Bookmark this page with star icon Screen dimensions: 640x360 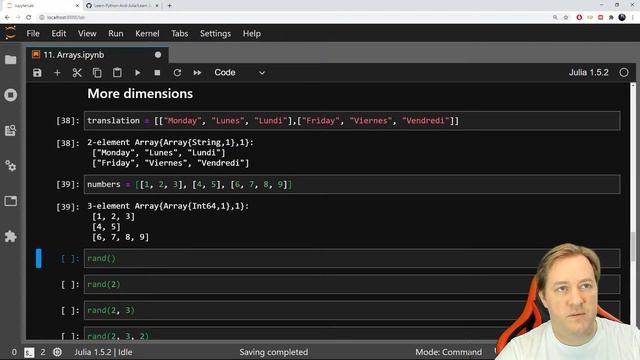point(566,17)
